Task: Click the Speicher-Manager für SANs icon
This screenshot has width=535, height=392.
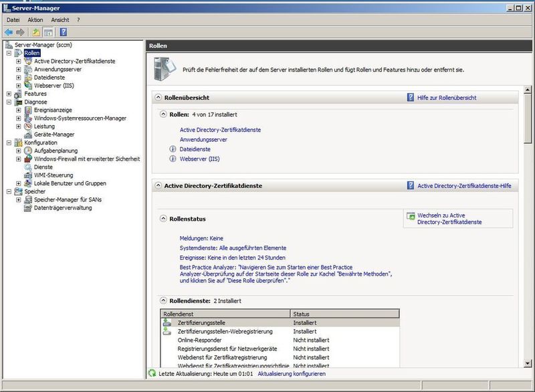Action: [28, 199]
